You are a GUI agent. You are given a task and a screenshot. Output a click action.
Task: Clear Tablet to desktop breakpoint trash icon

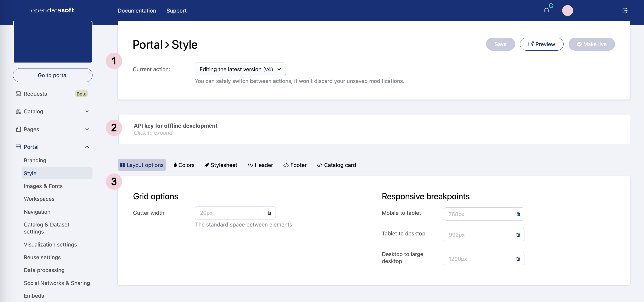pos(518,235)
